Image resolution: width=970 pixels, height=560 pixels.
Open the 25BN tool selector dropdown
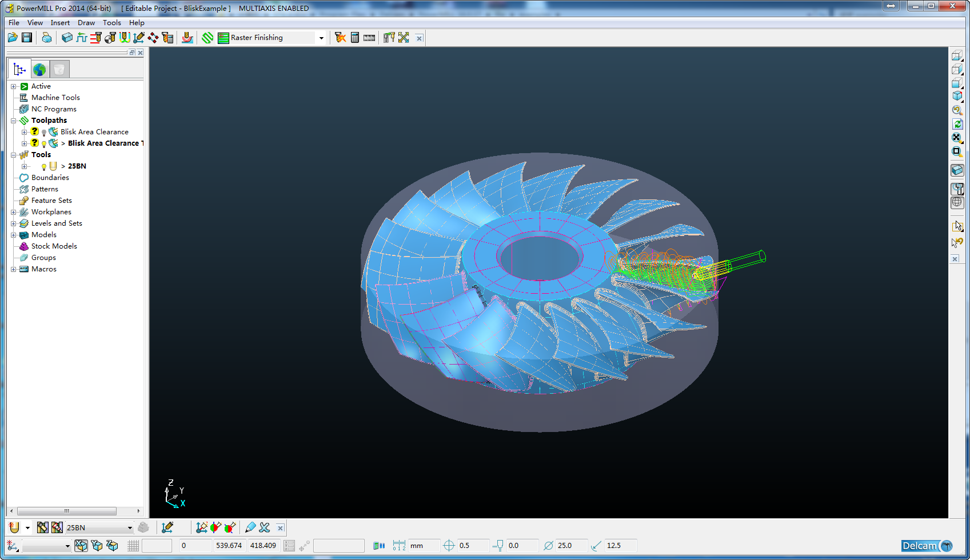point(130,528)
